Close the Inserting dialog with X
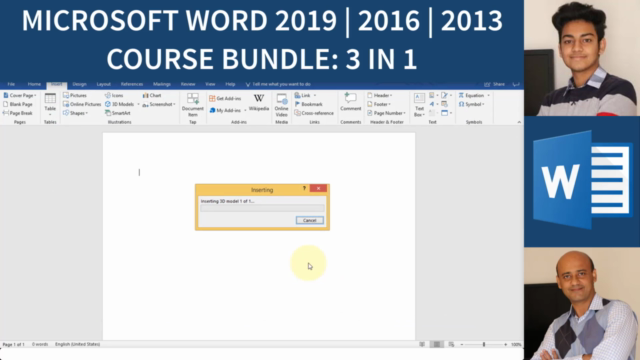This screenshot has width=640, height=360. (x=318, y=188)
